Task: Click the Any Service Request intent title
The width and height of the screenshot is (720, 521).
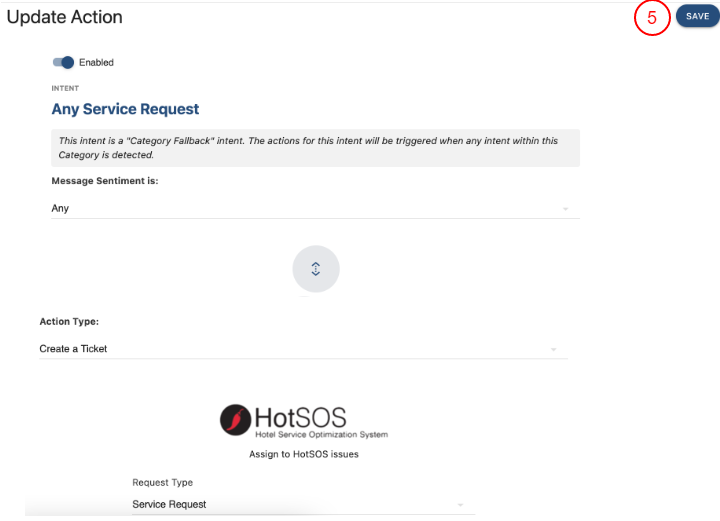Action: tap(125, 109)
